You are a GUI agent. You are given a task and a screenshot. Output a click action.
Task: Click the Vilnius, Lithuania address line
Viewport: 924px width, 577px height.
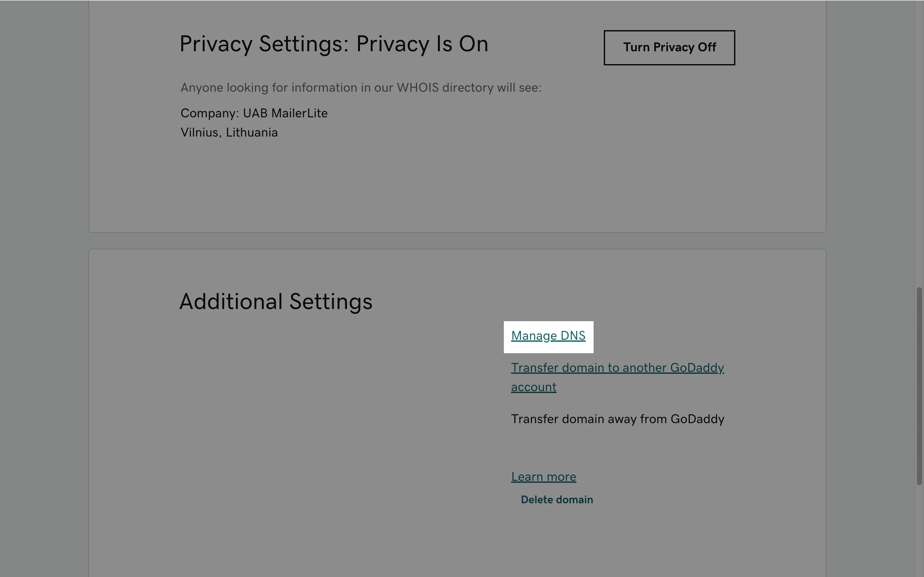click(229, 133)
